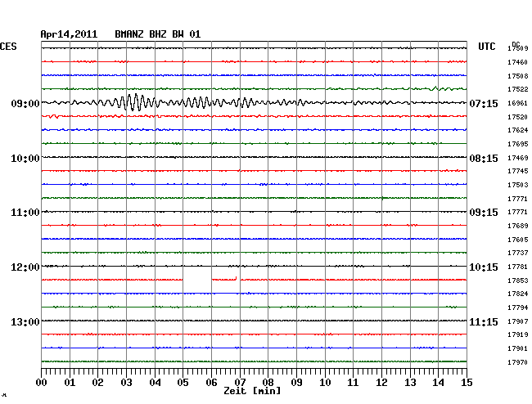Select the 10:00 local time label
This screenshot has height=404, width=532.
tap(25, 159)
